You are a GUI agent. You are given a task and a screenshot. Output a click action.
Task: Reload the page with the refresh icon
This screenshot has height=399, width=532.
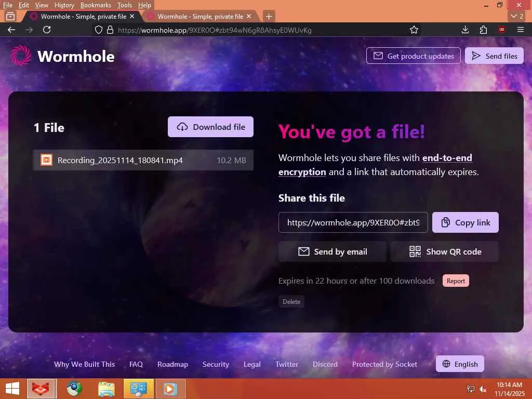tap(47, 30)
